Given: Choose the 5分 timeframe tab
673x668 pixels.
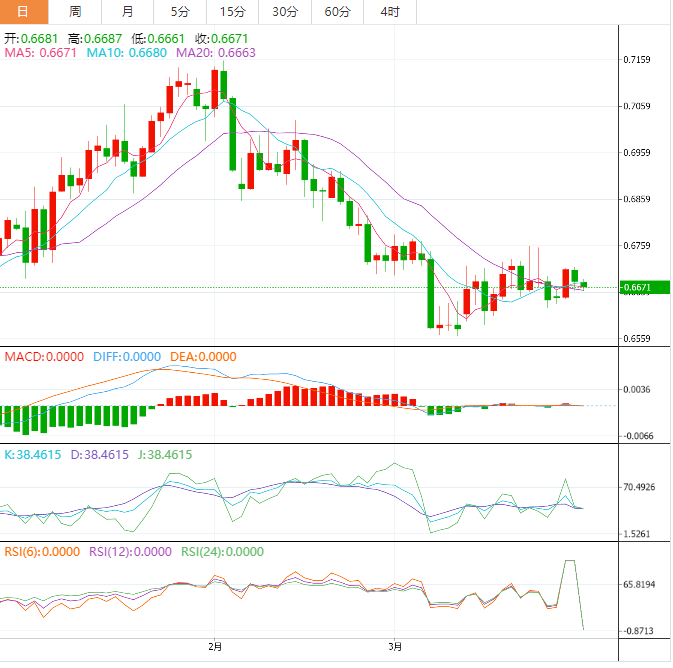Looking at the screenshot, I should pyautogui.click(x=179, y=12).
